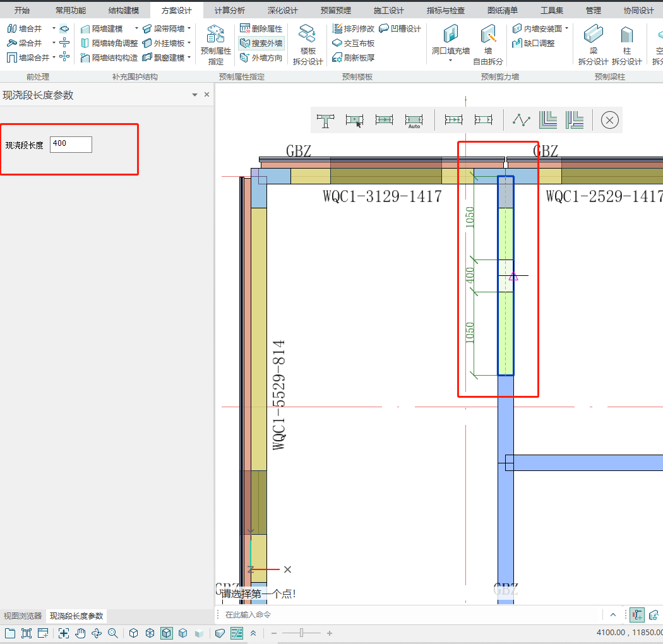Click the 现浇段长度 input field
The width and height of the screenshot is (663, 644).
coord(71,144)
